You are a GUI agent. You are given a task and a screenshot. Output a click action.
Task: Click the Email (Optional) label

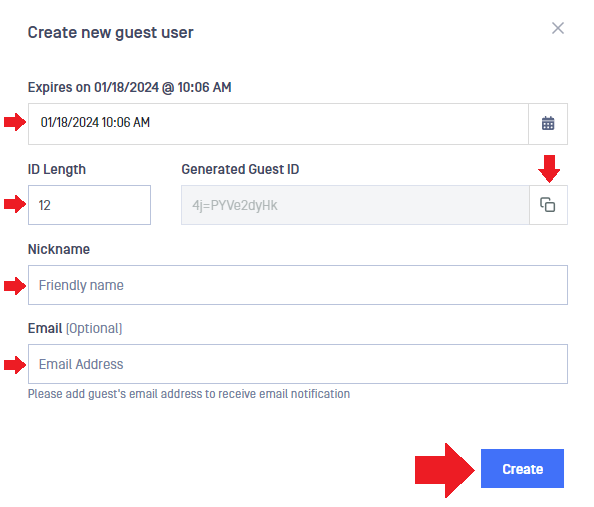75,329
